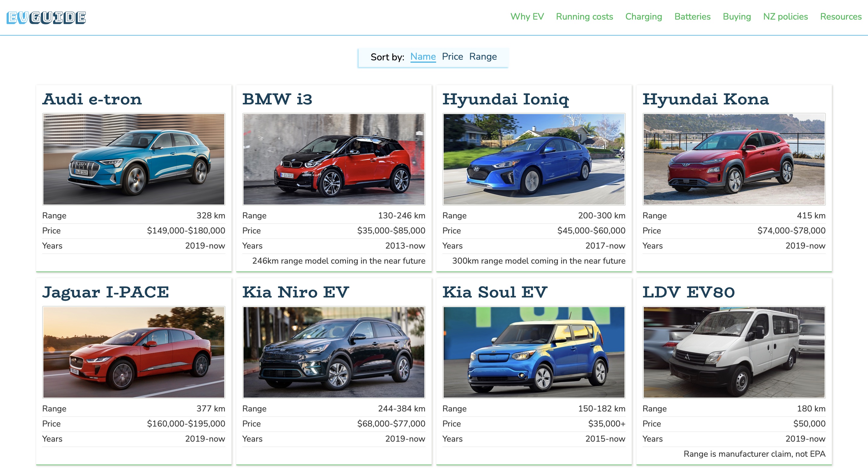Click the LDV EV80 heading

coord(688,292)
